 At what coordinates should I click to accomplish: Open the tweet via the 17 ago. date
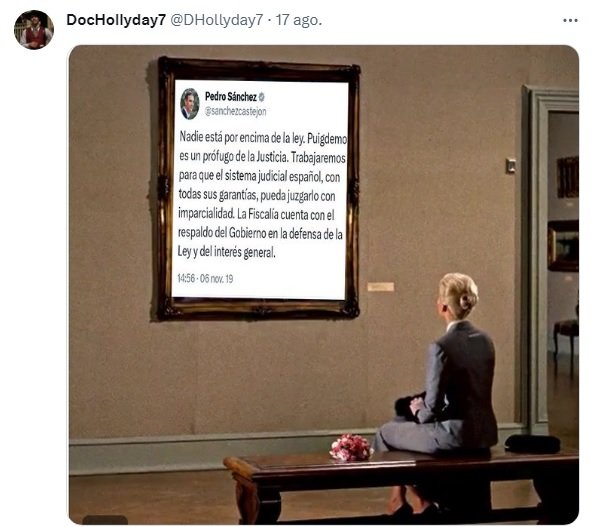299,20
